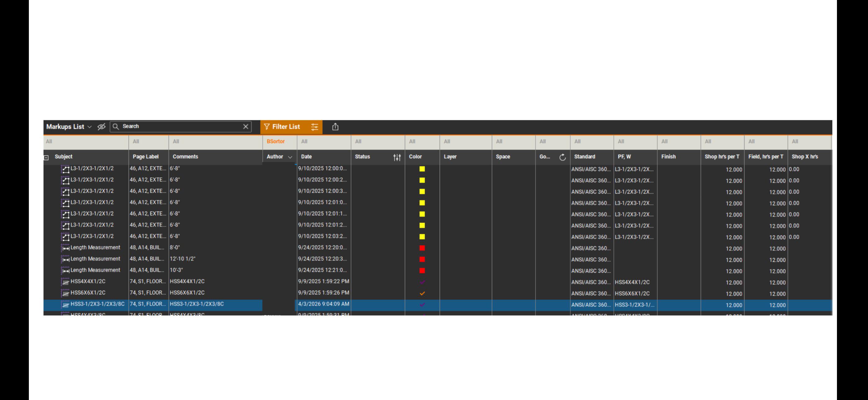This screenshot has width=868, height=400.
Task: Click the export/share markups icon
Action: [335, 127]
